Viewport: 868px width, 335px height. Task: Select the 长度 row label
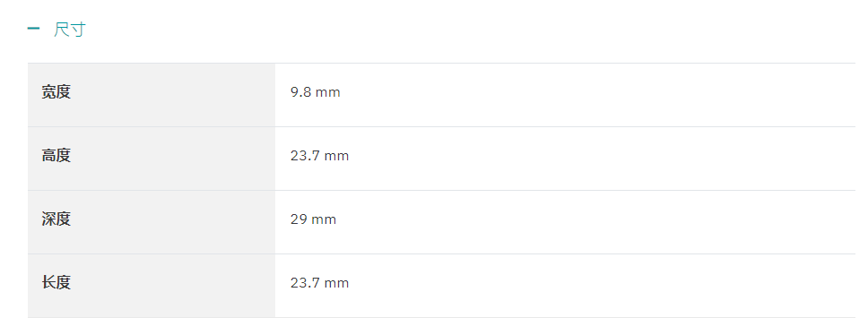tap(56, 283)
